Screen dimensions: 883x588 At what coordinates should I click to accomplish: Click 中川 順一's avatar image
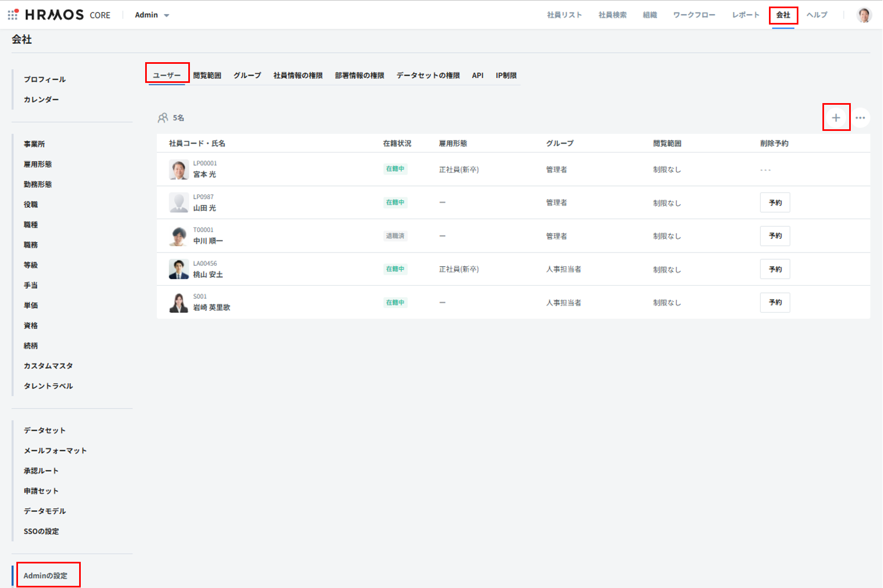[x=178, y=236]
